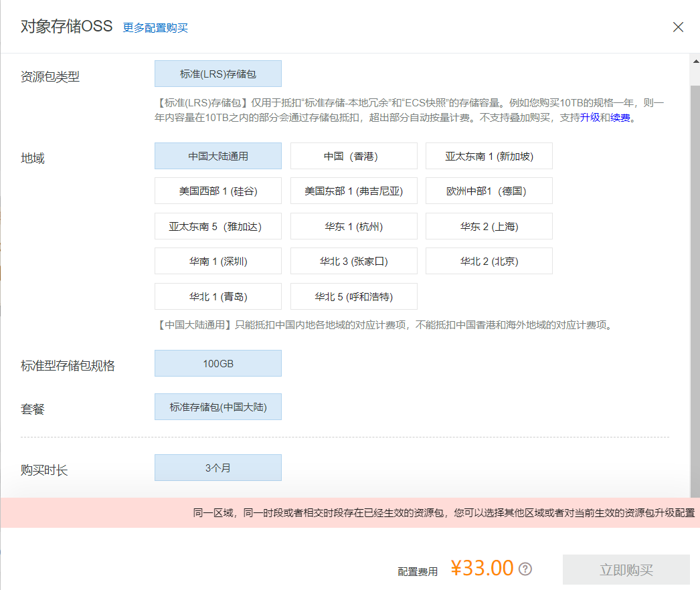The height and width of the screenshot is (590, 700).
Task: Click the 资源包类型 label
Action: (50, 77)
